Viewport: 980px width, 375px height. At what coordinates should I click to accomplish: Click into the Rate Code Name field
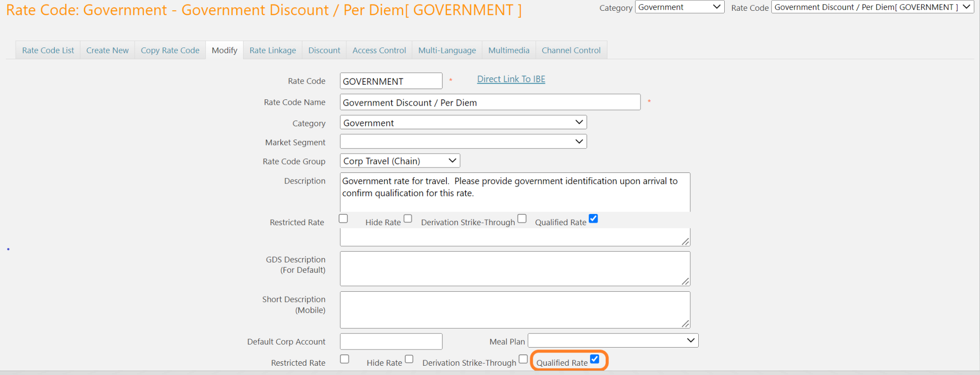(490, 102)
